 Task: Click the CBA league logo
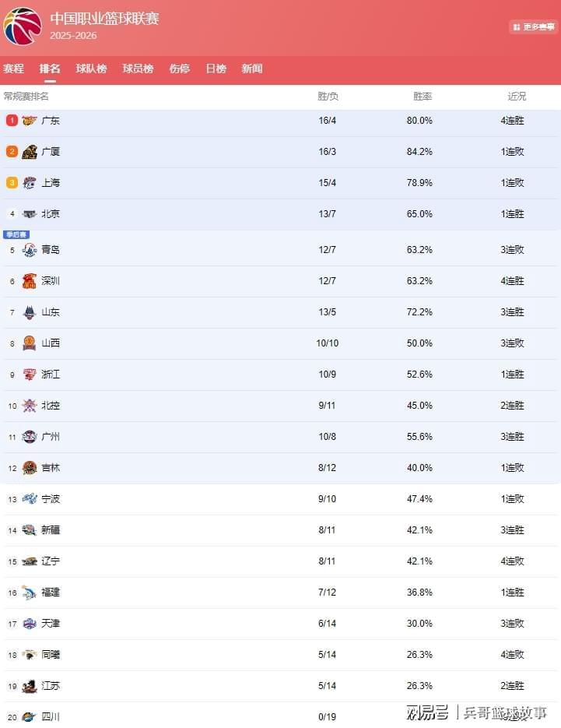click(x=23, y=26)
